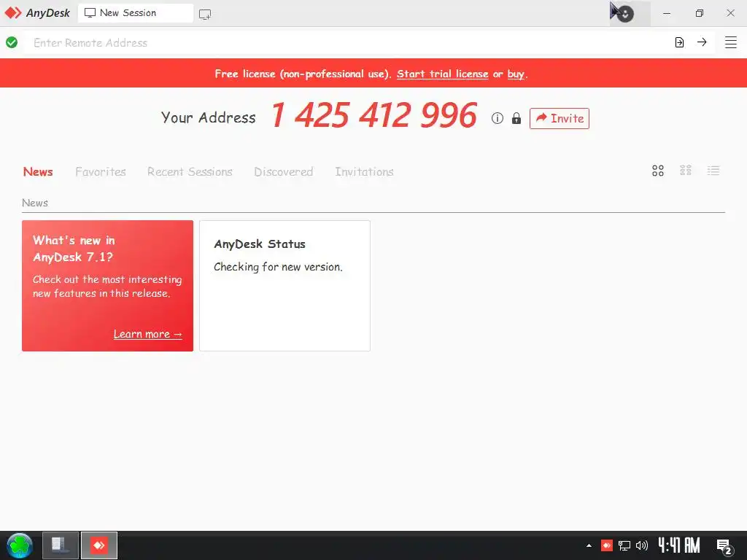747x560 pixels.
Task: Click the 'Your Address' label
Action: coord(208,117)
